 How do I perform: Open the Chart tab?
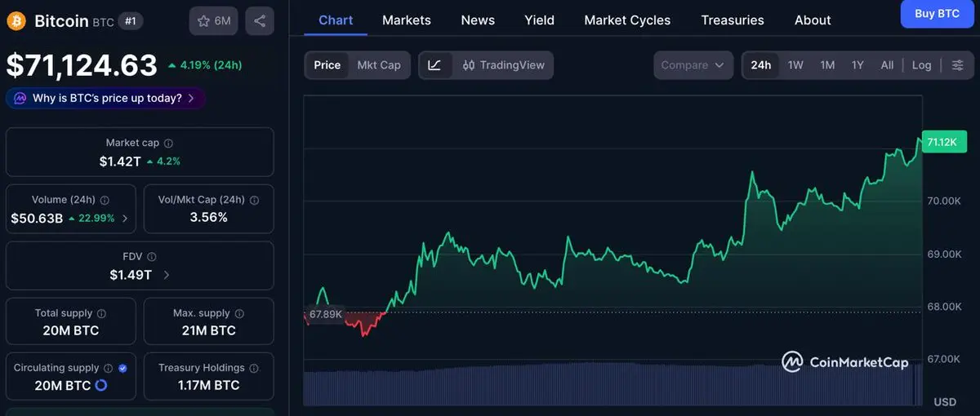336,20
